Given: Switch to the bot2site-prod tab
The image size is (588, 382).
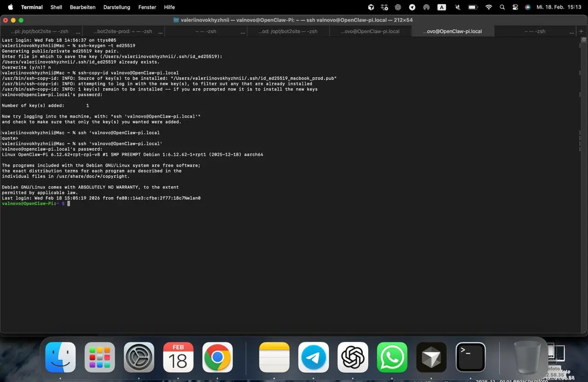Looking at the screenshot, I should [x=123, y=31].
